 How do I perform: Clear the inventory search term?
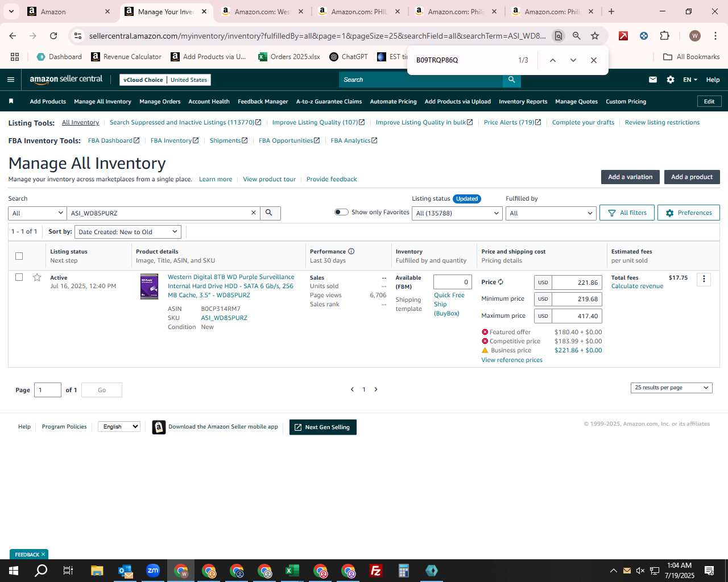pos(254,213)
